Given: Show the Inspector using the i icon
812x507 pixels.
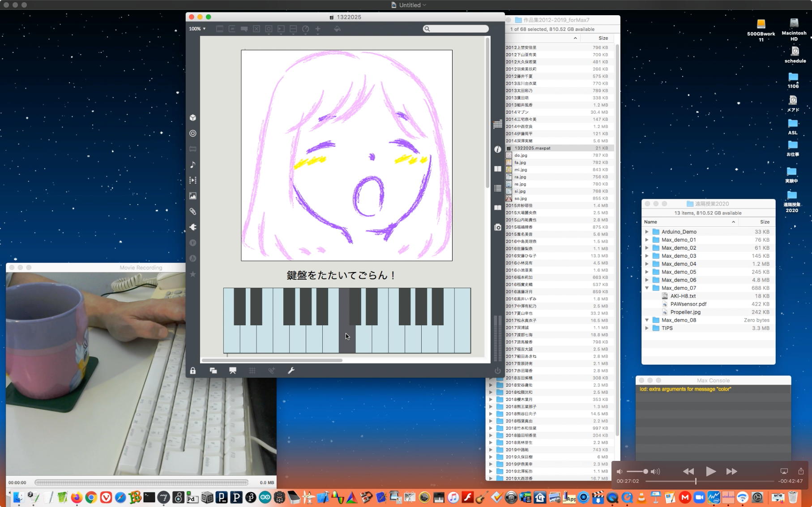Looking at the screenshot, I should tap(497, 149).
